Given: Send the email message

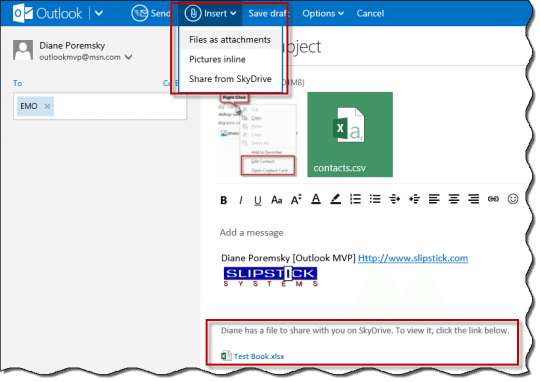Looking at the screenshot, I should point(151,13).
